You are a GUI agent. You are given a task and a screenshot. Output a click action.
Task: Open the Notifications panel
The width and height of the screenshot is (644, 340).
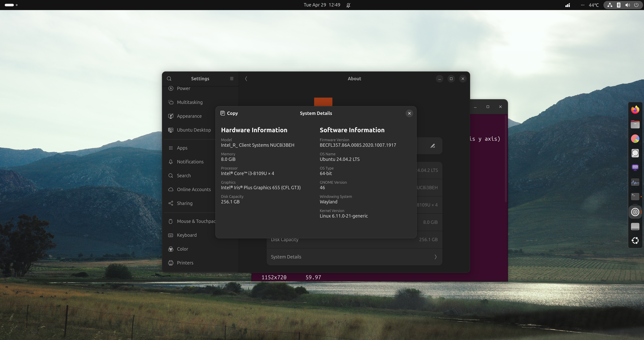190,162
